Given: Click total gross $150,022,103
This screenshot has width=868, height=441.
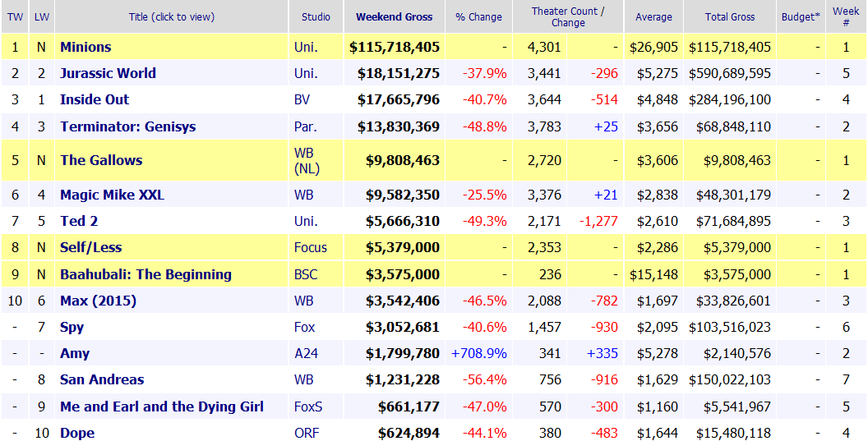Looking at the screenshot, I should click(730, 379).
